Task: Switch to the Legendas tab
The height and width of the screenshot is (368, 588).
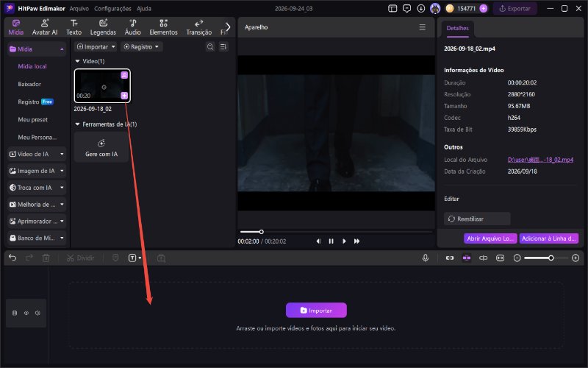Action: pyautogui.click(x=103, y=27)
